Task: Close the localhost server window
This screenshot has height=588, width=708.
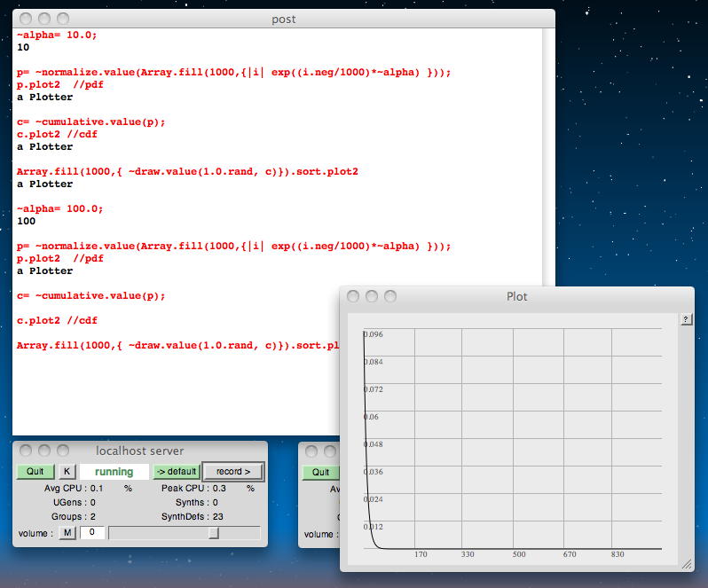Action: (x=25, y=451)
